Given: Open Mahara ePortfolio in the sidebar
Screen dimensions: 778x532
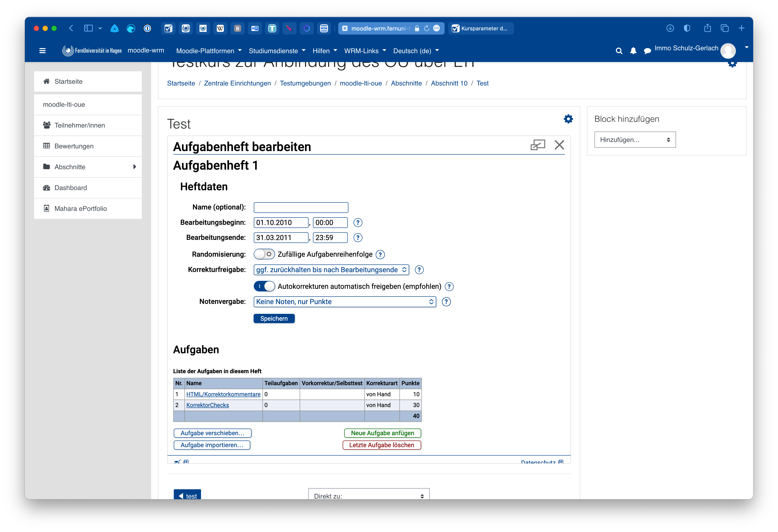Looking at the screenshot, I should pyautogui.click(x=88, y=208).
